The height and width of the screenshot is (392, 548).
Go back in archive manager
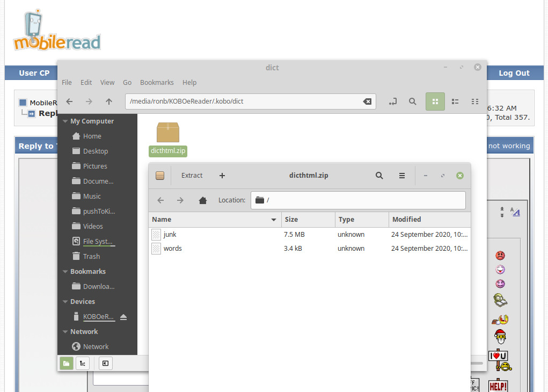click(161, 200)
